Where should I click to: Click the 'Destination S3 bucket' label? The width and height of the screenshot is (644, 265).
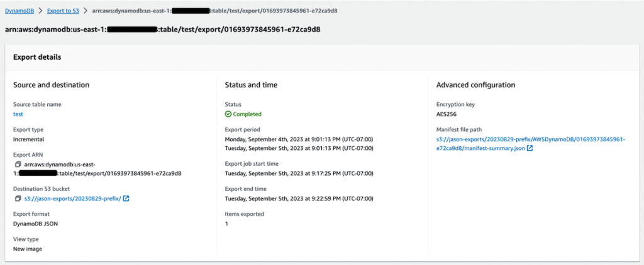click(x=42, y=189)
